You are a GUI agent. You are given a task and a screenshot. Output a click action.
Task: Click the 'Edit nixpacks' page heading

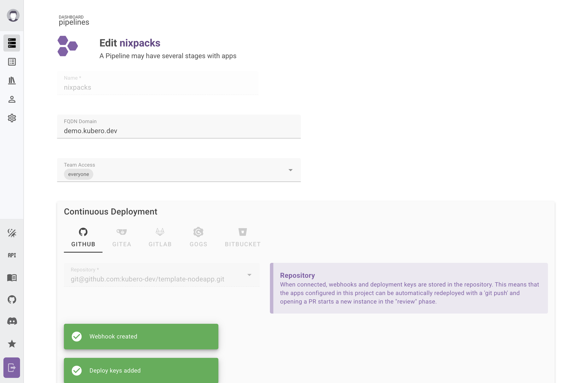(130, 43)
